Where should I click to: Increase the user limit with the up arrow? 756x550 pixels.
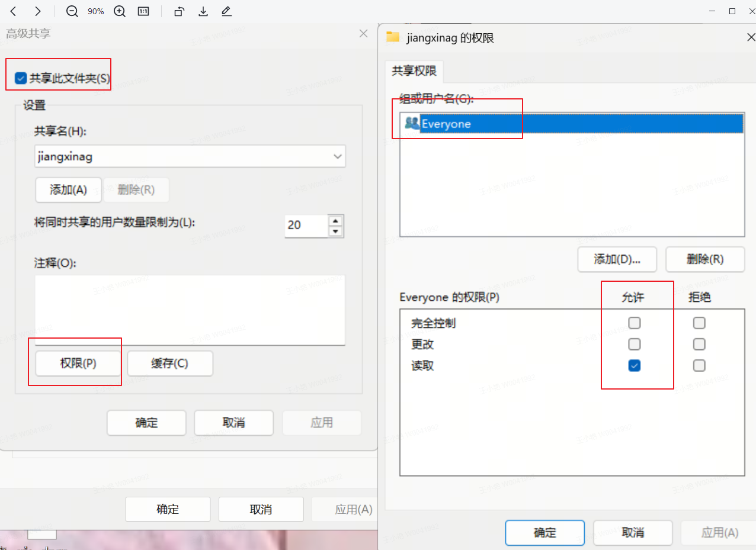click(x=336, y=220)
